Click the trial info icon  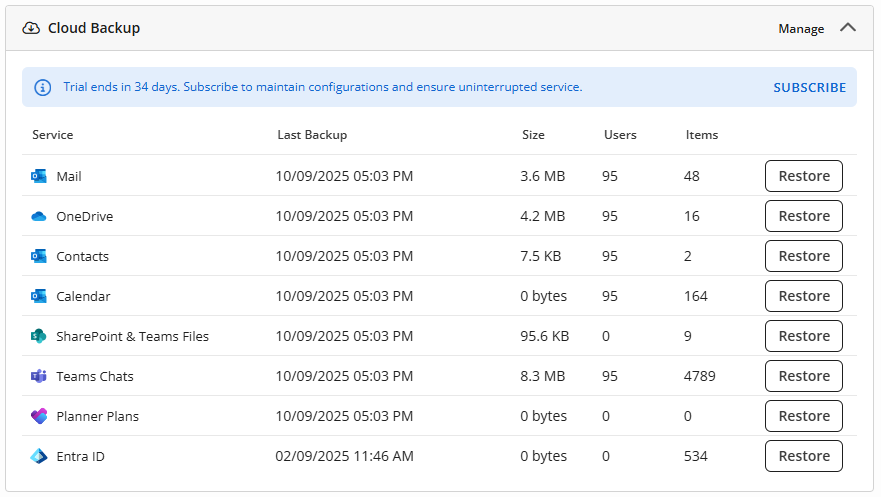click(43, 87)
